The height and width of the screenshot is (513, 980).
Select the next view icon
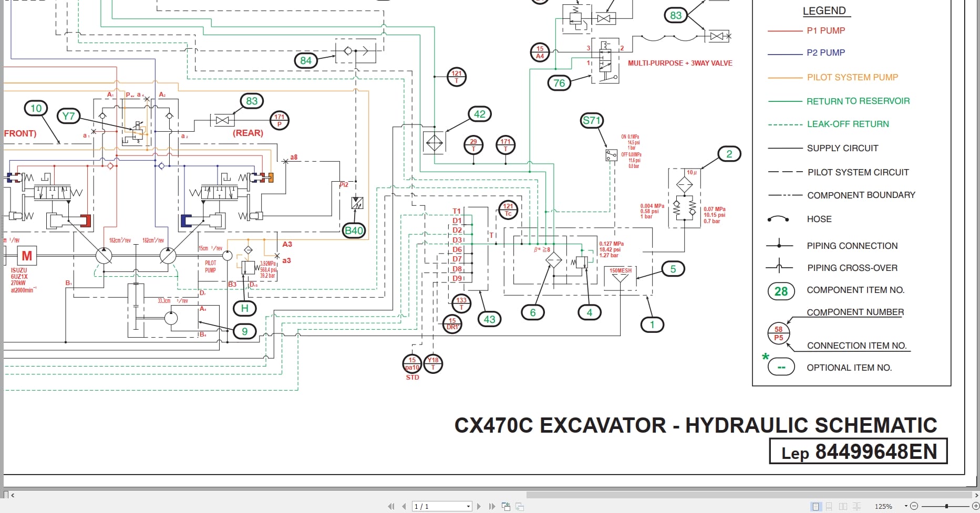pyautogui.click(x=520, y=506)
